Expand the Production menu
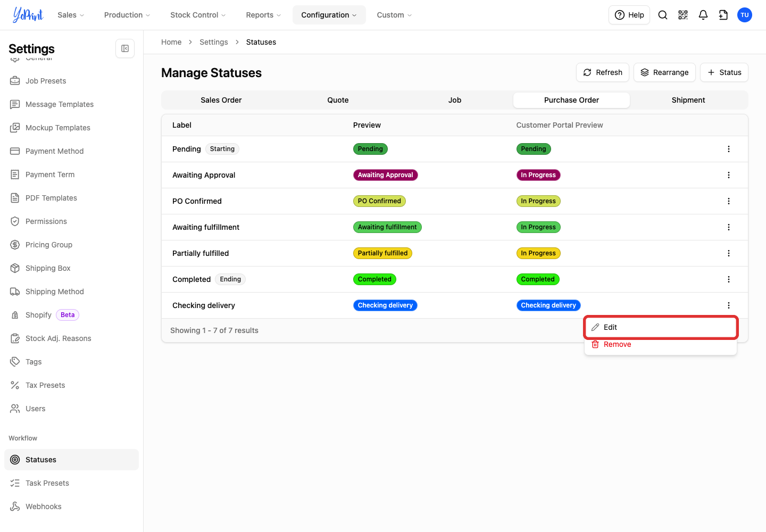Image resolution: width=766 pixels, height=532 pixels. 127,15
